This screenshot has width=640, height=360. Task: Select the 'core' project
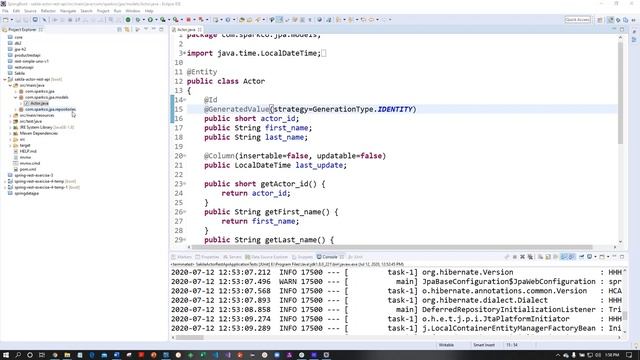click(x=18, y=37)
